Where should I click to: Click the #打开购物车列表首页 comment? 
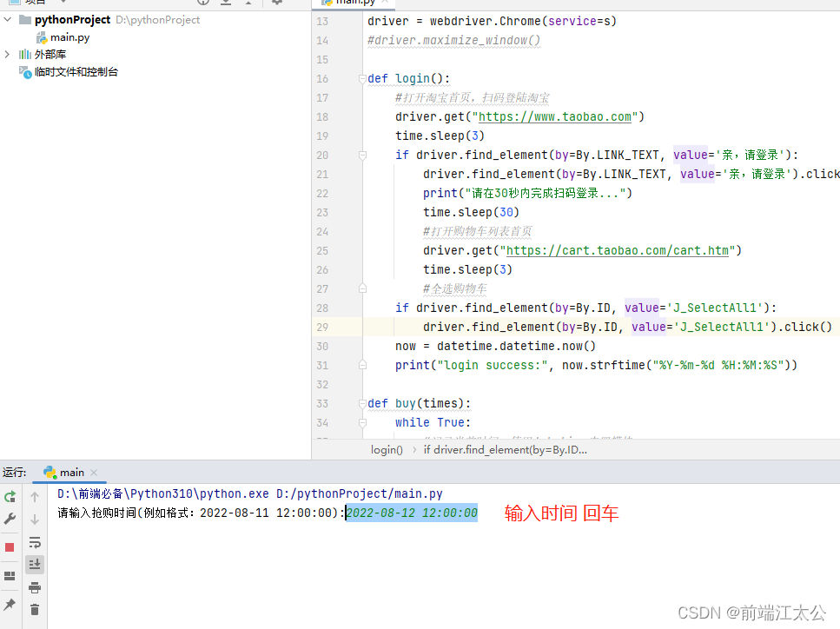click(x=477, y=231)
